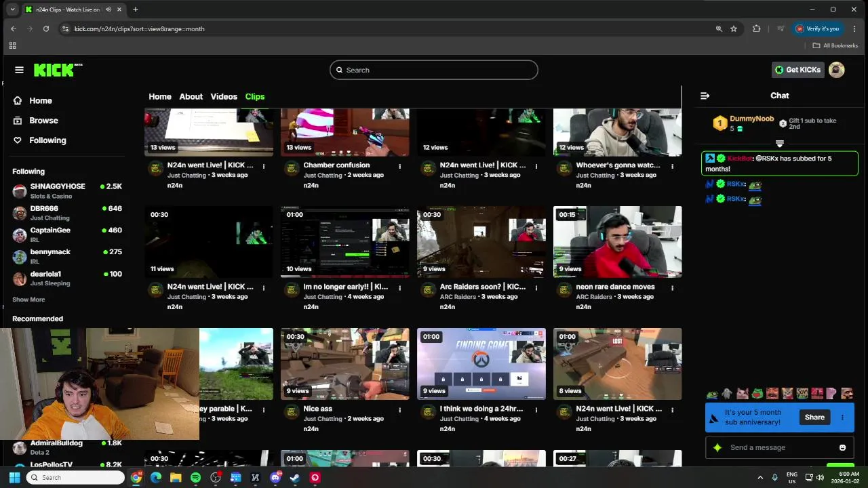Open the browser Extensions puzzle icon
The height and width of the screenshot is (488, 868).
point(757,28)
